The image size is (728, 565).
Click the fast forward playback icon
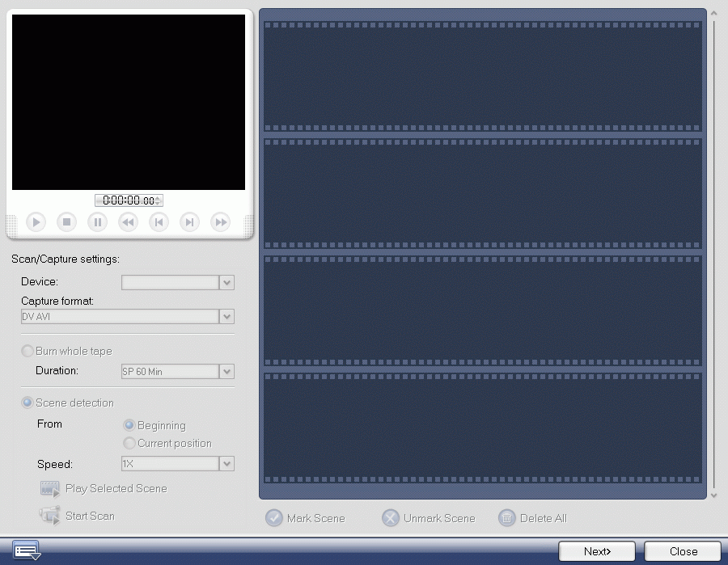(220, 221)
